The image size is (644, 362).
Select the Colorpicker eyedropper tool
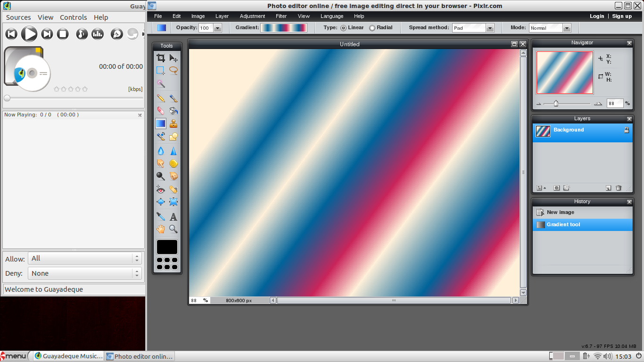coord(161,216)
